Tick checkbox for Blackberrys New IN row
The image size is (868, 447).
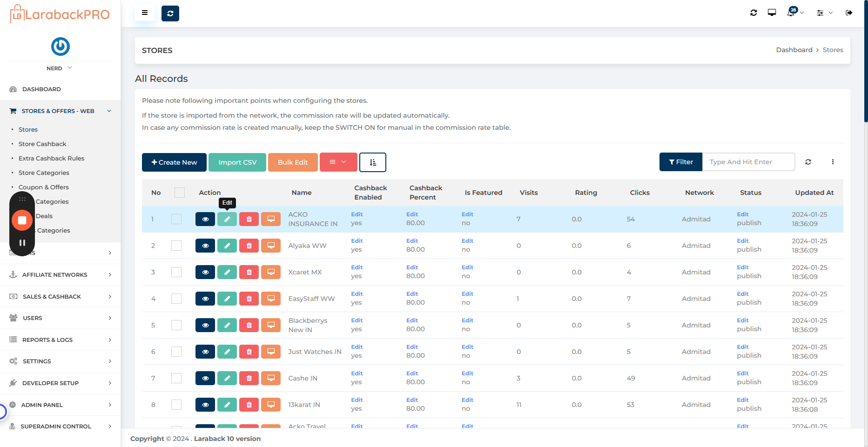point(176,325)
